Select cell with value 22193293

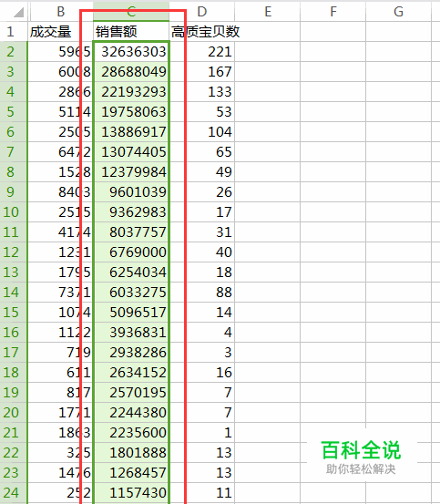[131, 92]
